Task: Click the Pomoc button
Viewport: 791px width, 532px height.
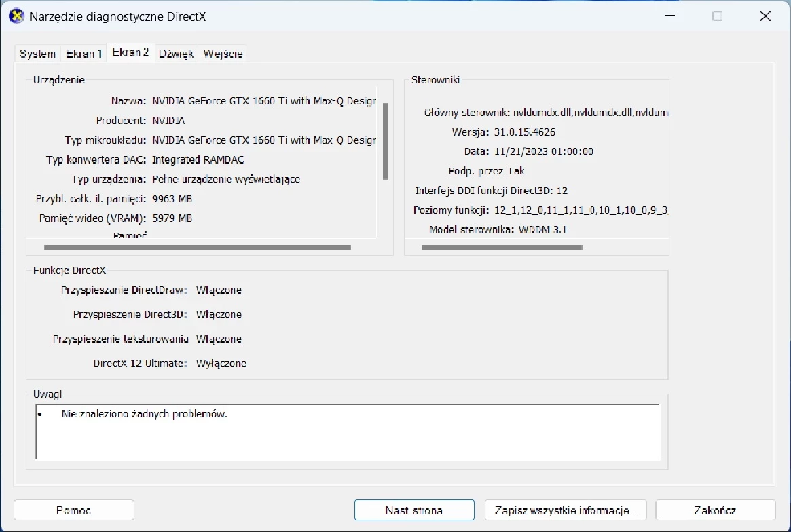Action: point(73,510)
